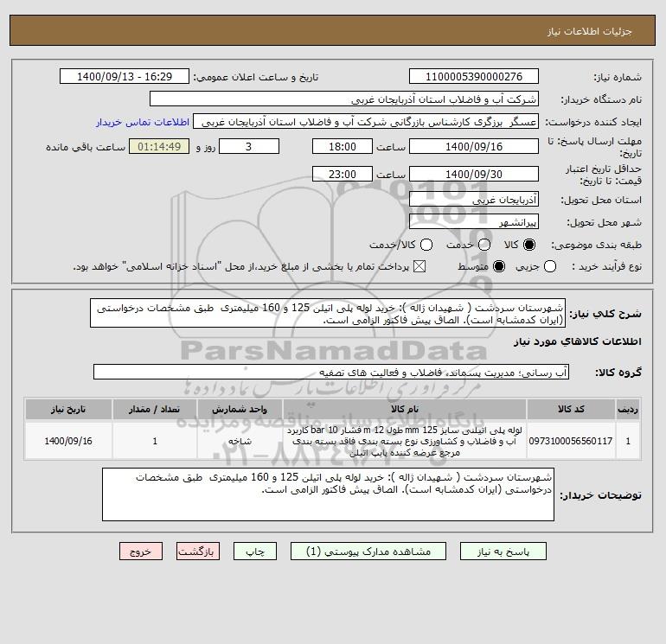Viewport: 666px width, 644px height.
Task: Click the کد کالا column header
Action: pos(571,409)
